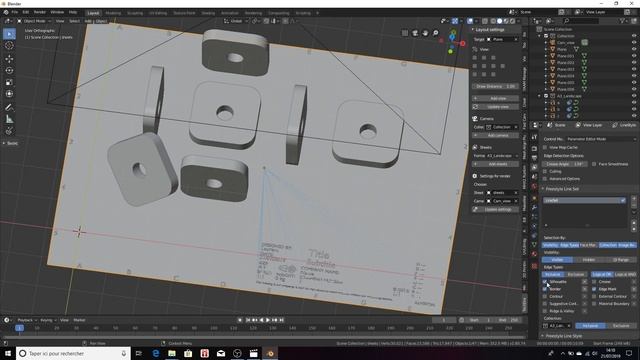This screenshot has height=360, width=640.
Task: Enable the Material Boundary checkbox
Action: [594, 304]
